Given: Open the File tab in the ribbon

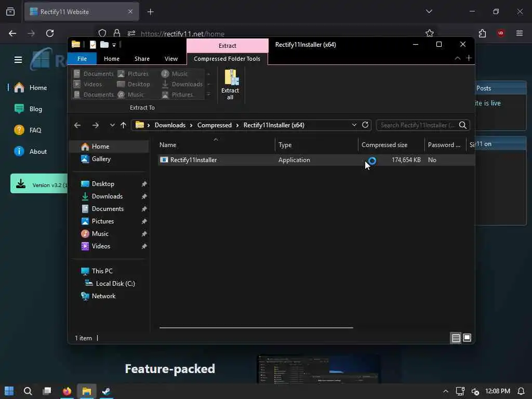Looking at the screenshot, I should [82, 59].
